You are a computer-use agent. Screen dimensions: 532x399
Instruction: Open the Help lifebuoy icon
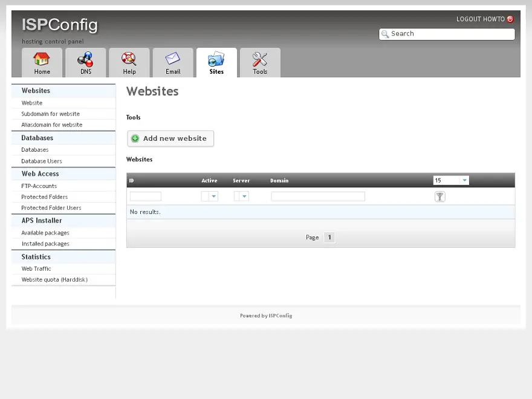(129, 59)
